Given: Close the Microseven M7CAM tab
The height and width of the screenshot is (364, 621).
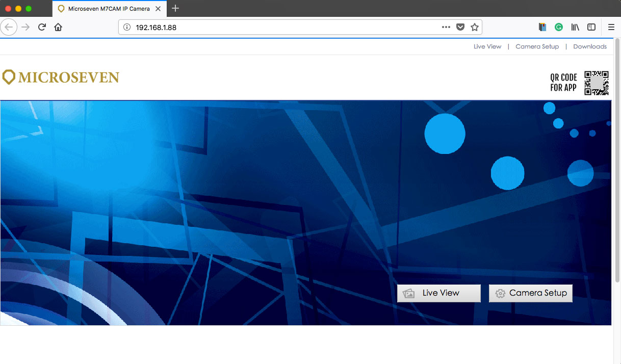Looking at the screenshot, I should click(x=158, y=9).
